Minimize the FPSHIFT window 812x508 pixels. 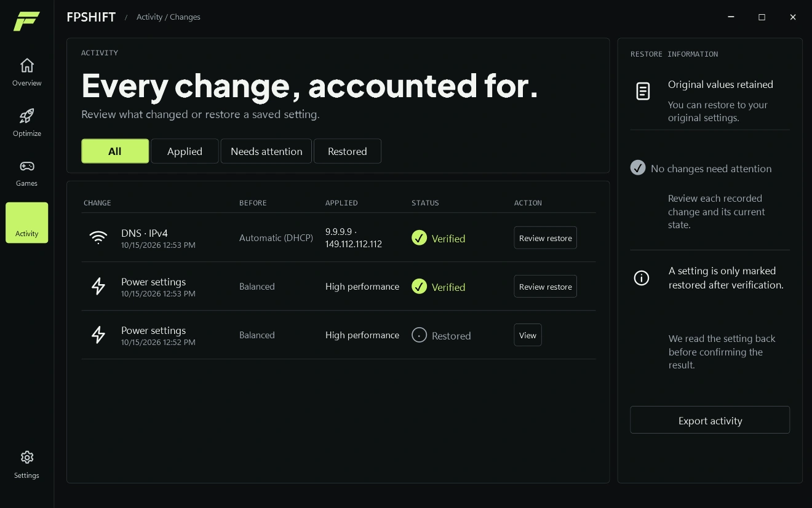point(731,17)
